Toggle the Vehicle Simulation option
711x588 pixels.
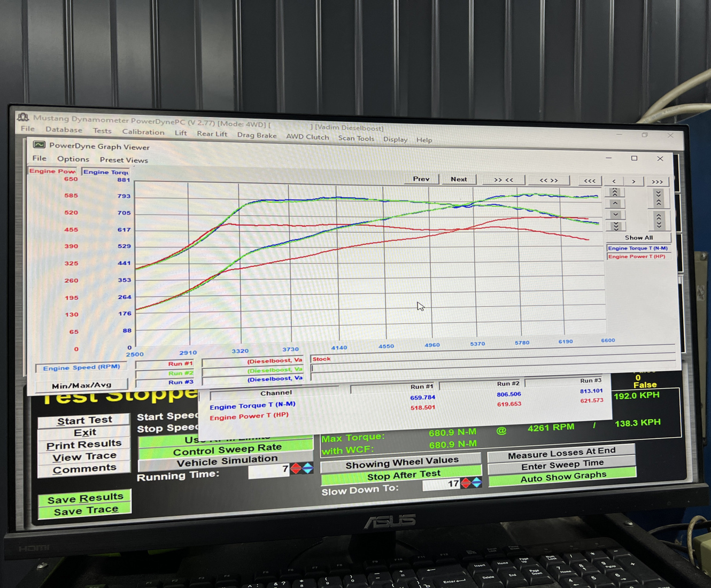click(x=227, y=461)
